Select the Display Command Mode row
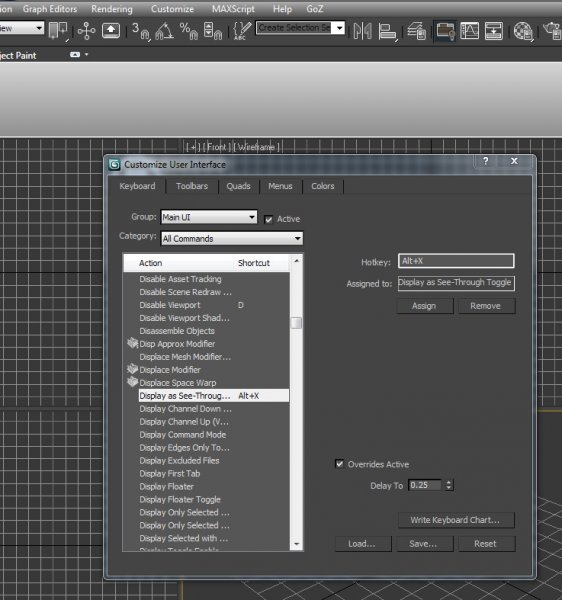This screenshot has width=562, height=600. 207,435
